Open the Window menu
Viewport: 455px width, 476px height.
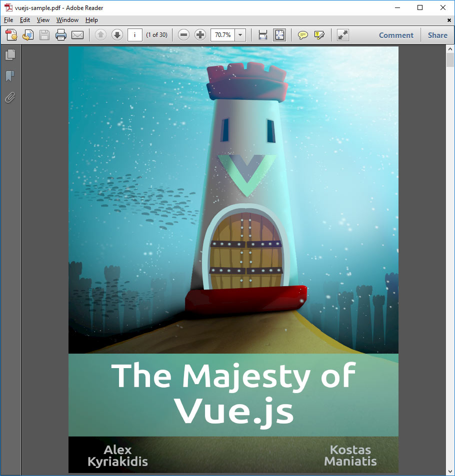tap(67, 20)
